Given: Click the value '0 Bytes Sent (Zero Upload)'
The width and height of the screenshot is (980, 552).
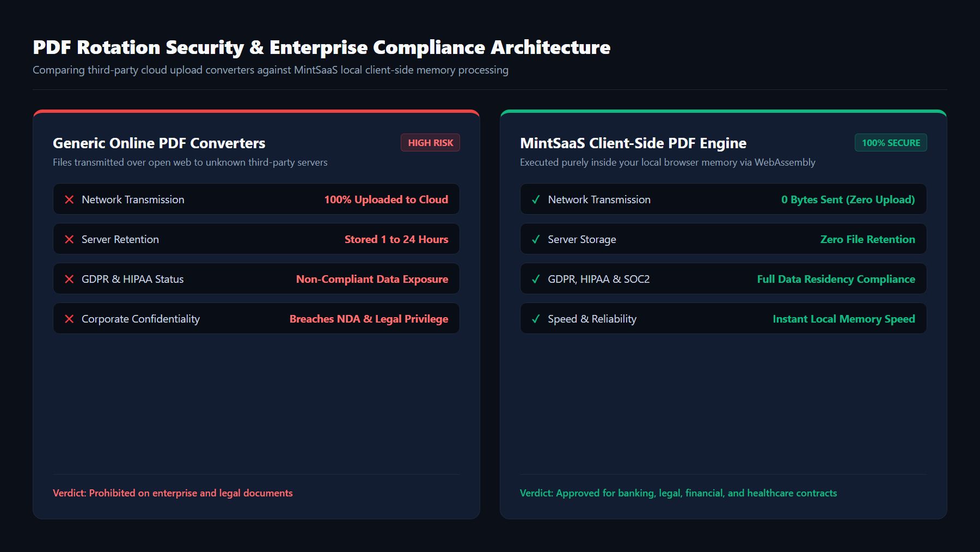Looking at the screenshot, I should click(848, 199).
